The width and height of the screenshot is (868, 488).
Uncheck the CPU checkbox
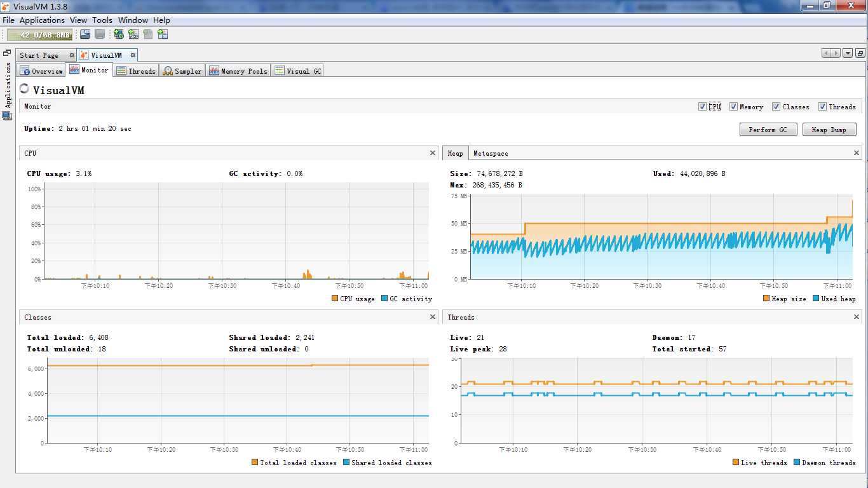coord(702,107)
